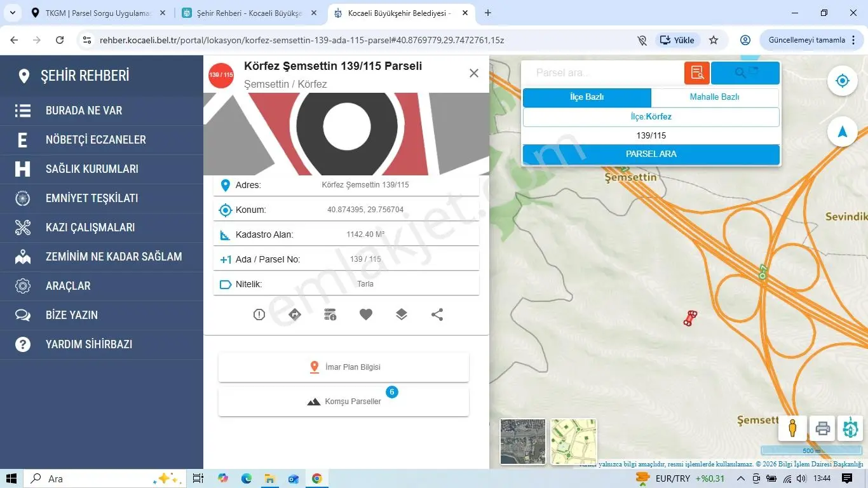This screenshot has width=868, height=488.
Task: Click the Parsel ara search field
Action: point(603,73)
